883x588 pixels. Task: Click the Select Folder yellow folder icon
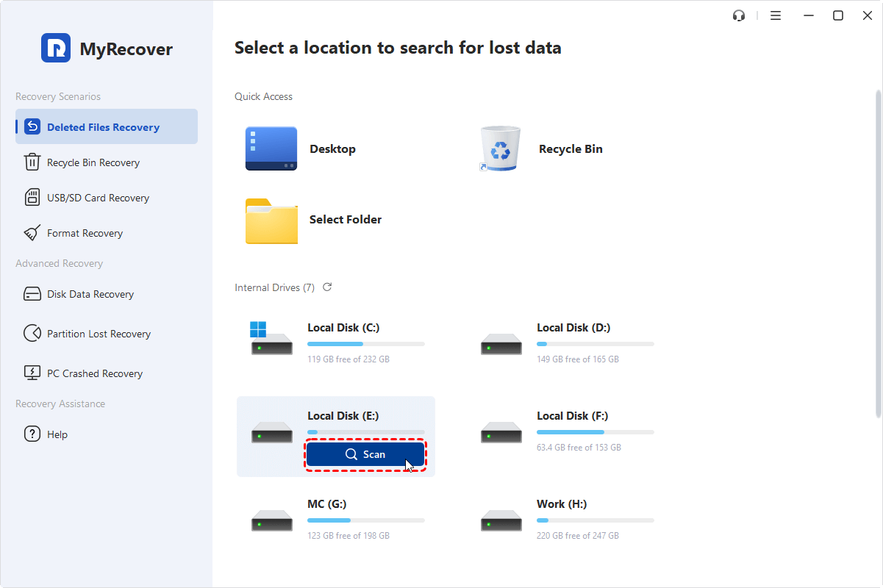pyautogui.click(x=271, y=220)
